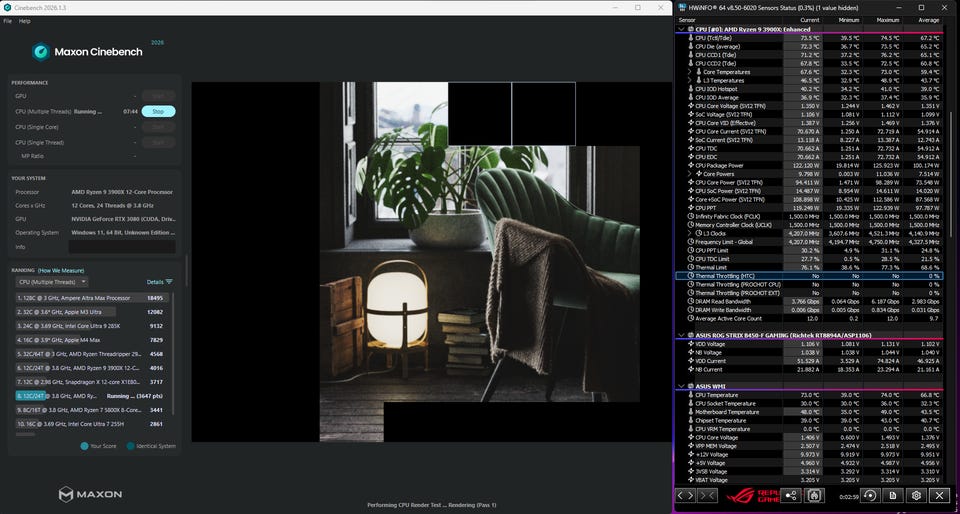Click icon beside DRAM Read Bandwidth
The width and height of the screenshot is (960, 514).
691,301
